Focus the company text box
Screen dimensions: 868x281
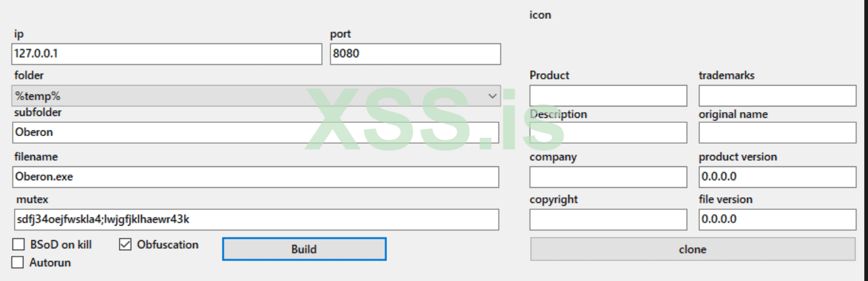click(608, 177)
